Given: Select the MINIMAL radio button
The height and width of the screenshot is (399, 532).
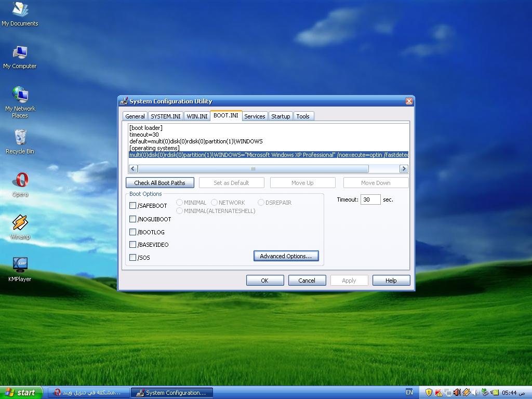Looking at the screenshot, I should tap(179, 203).
